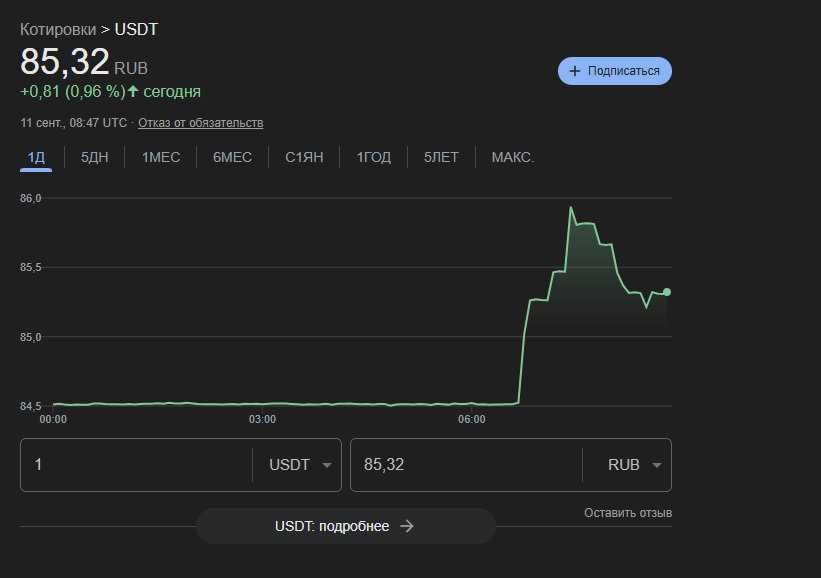
Task: Select the МАКС. time range tab
Action: click(513, 158)
